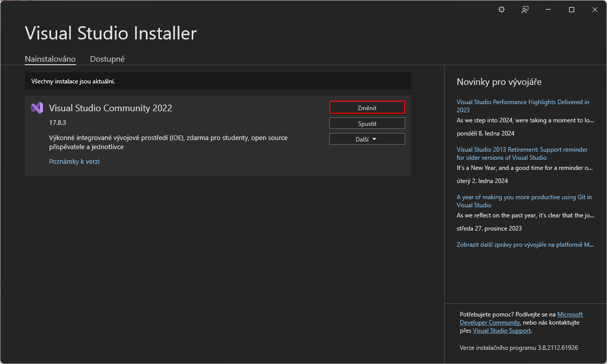Click the Visual Studio Community 2022 logo icon

[x=37, y=108]
